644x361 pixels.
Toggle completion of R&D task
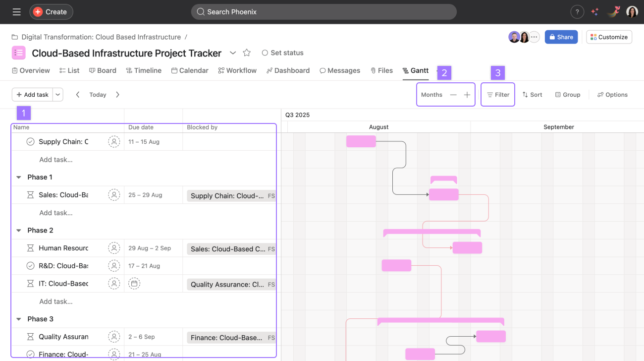tap(30, 266)
